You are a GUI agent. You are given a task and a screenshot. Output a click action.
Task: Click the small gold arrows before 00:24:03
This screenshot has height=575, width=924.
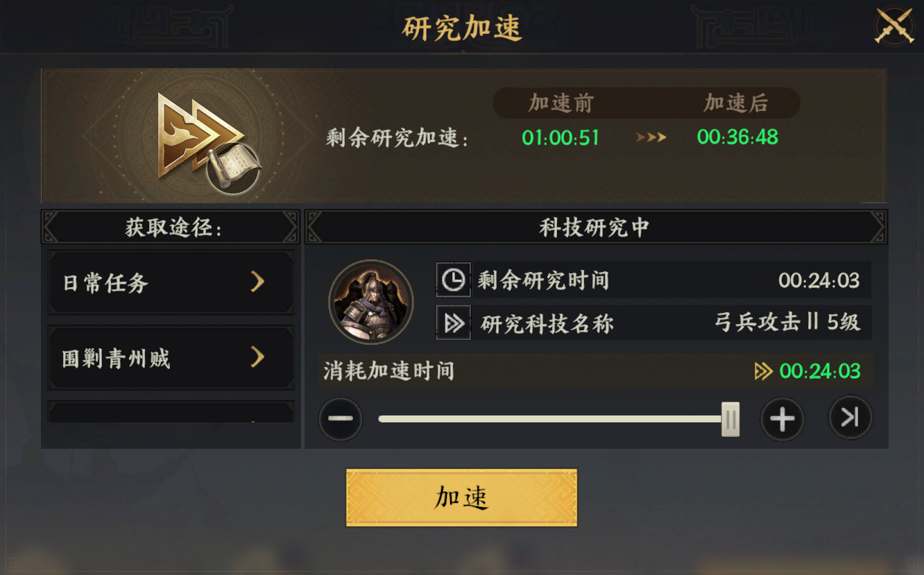763,372
